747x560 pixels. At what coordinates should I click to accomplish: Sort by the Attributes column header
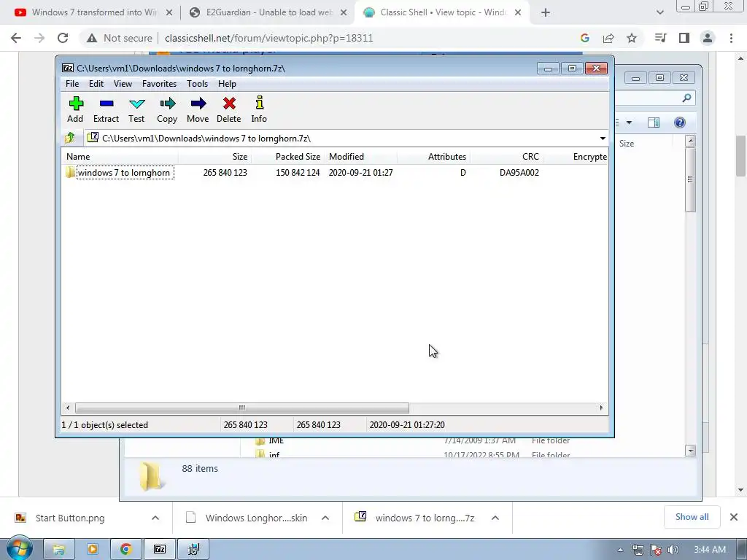click(434, 157)
